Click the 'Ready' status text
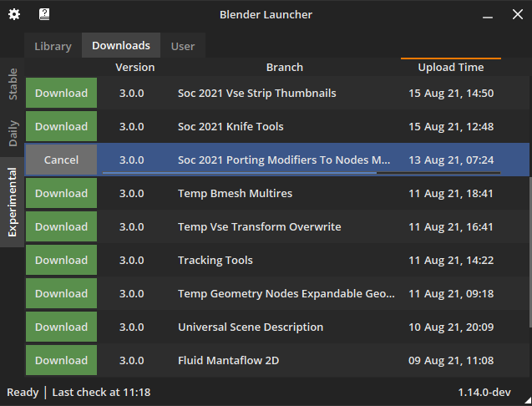 [23, 392]
